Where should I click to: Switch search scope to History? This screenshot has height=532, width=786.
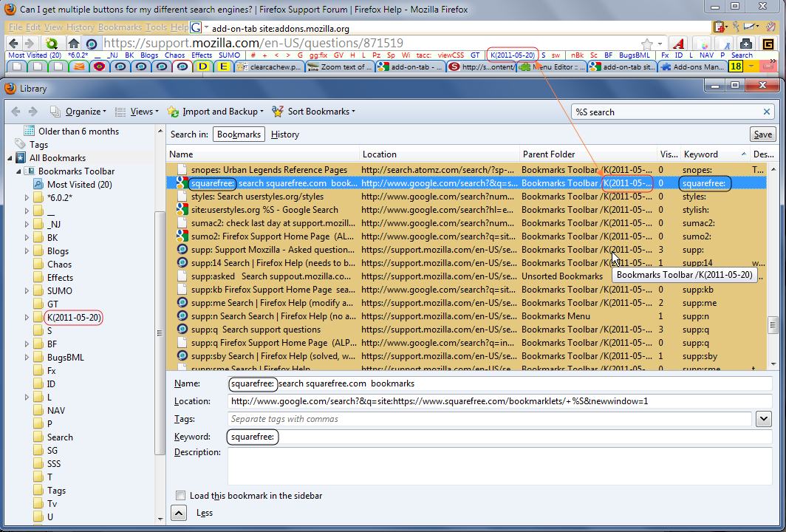284,134
